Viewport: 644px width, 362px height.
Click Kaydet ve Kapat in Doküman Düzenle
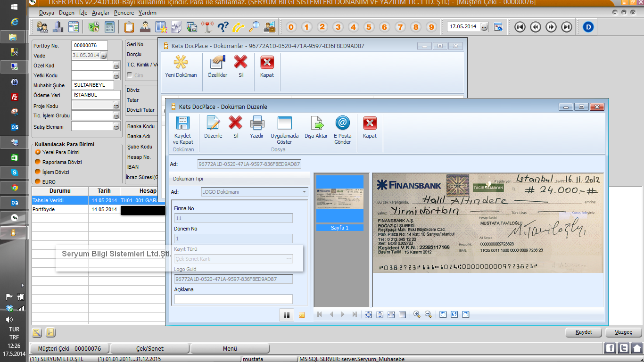click(x=183, y=131)
